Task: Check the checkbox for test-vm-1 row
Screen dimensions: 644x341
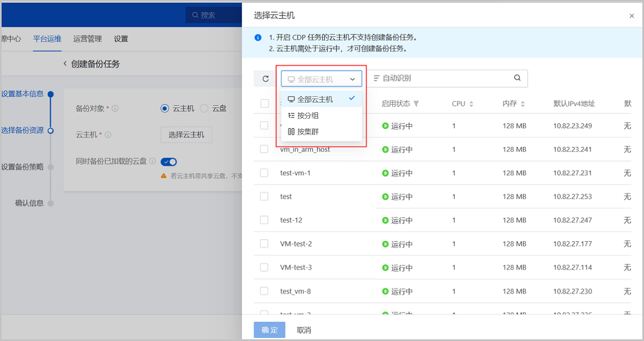Action: tap(264, 173)
